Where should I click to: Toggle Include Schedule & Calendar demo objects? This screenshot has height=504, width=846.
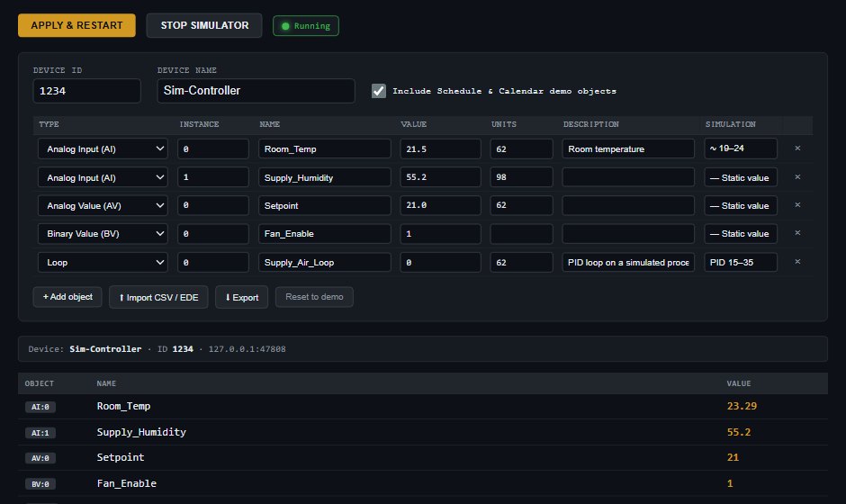tap(379, 91)
